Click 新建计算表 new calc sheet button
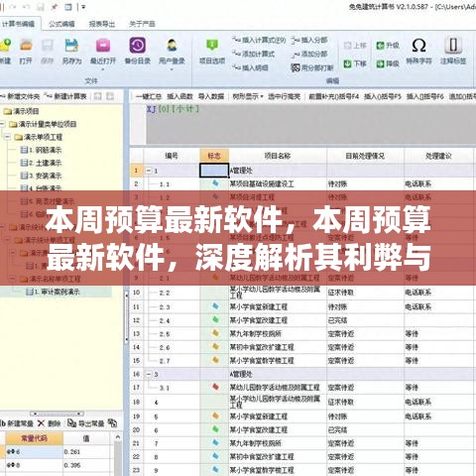 pos(65,96)
